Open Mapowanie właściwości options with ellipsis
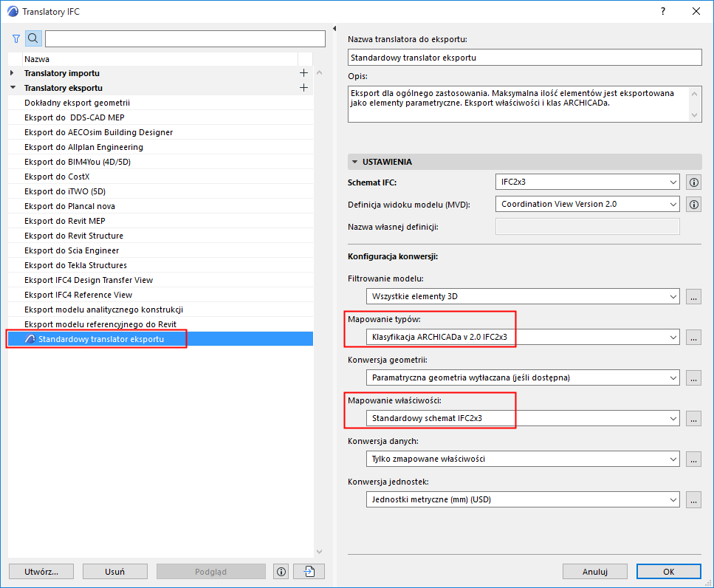 pyautogui.click(x=693, y=418)
